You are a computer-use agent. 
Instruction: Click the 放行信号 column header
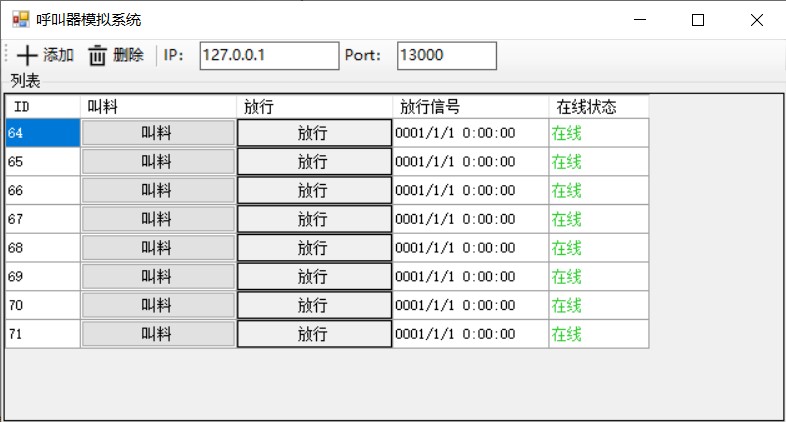471,106
